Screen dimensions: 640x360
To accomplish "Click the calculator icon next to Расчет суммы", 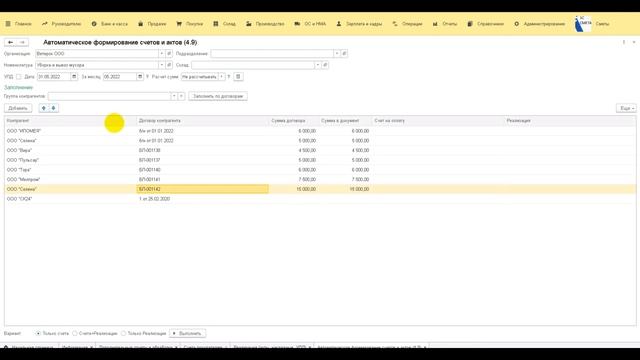I will coord(238,77).
